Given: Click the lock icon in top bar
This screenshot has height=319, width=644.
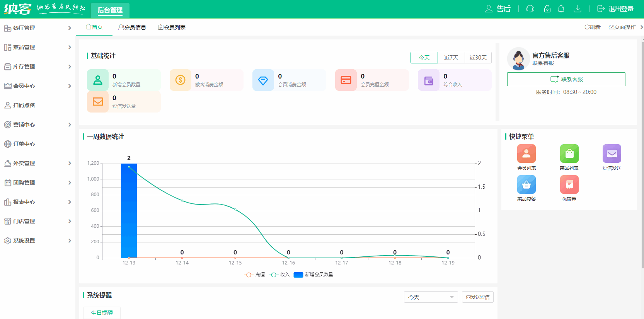Looking at the screenshot, I should (x=547, y=9).
